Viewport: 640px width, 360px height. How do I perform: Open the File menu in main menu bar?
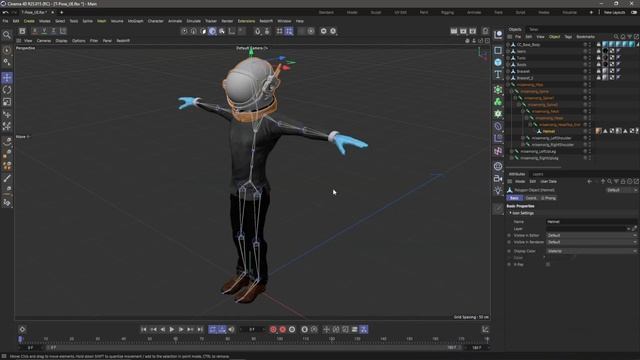click(5, 21)
